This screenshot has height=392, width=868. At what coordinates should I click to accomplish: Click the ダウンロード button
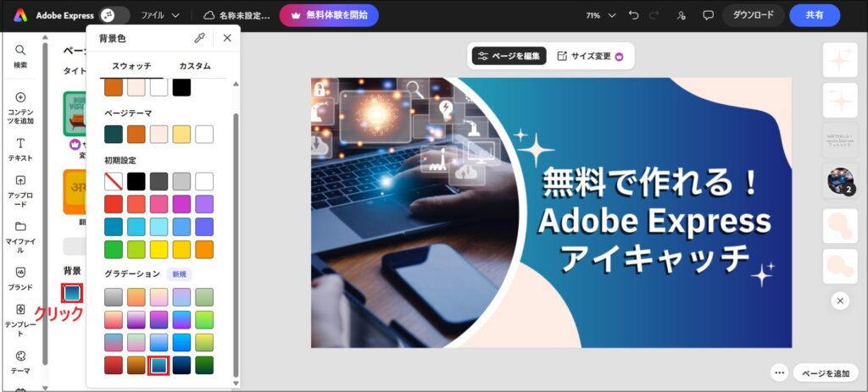(x=753, y=15)
